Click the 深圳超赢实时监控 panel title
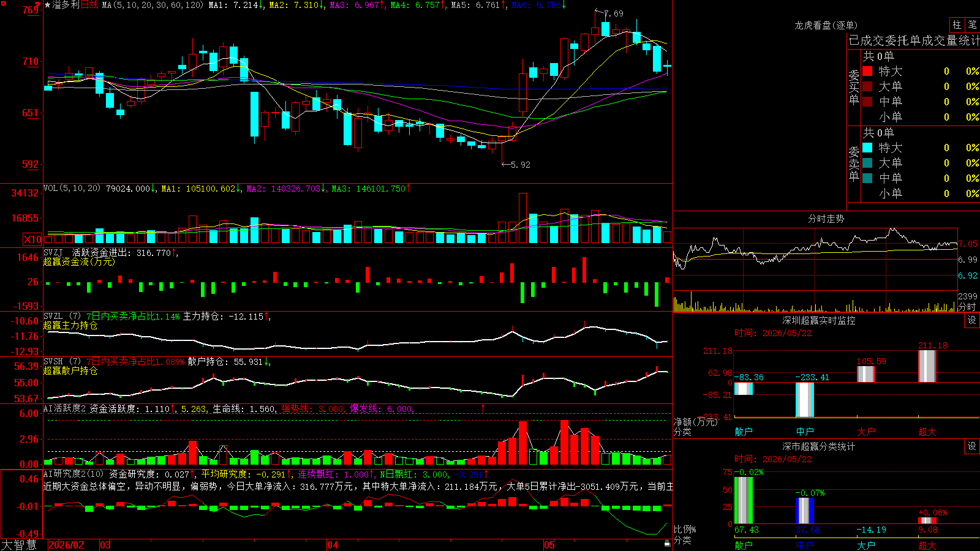 coord(819,320)
